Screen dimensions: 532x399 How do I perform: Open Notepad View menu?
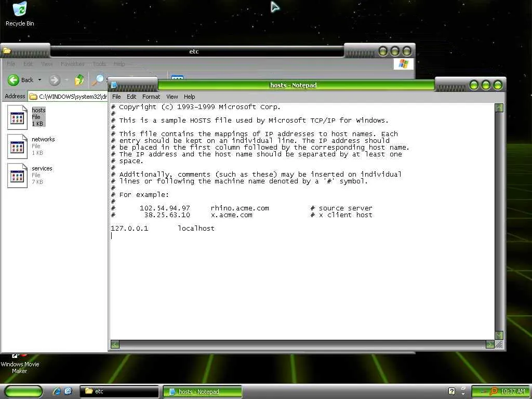172,97
